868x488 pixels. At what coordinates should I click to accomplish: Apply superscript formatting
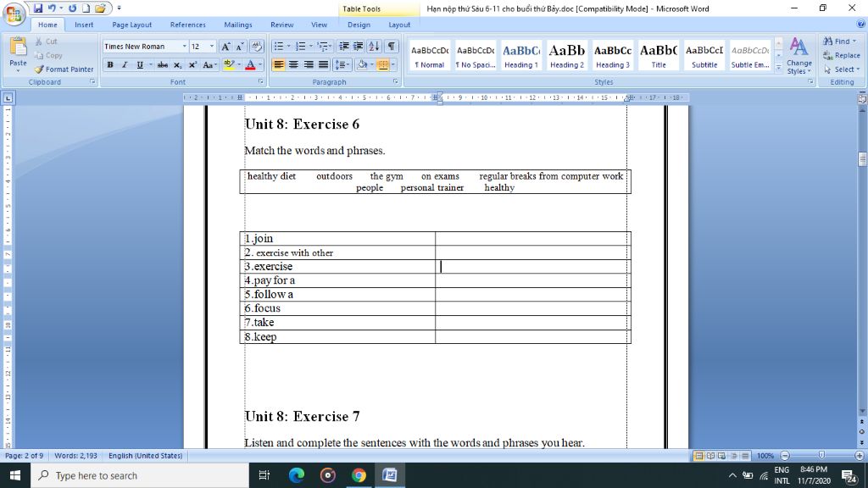coord(192,64)
